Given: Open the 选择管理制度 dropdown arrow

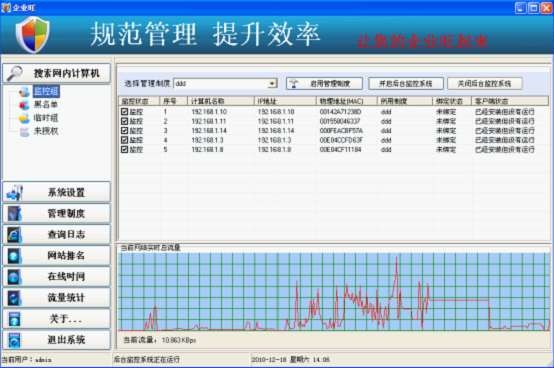Looking at the screenshot, I should pyautogui.click(x=272, y=84).
